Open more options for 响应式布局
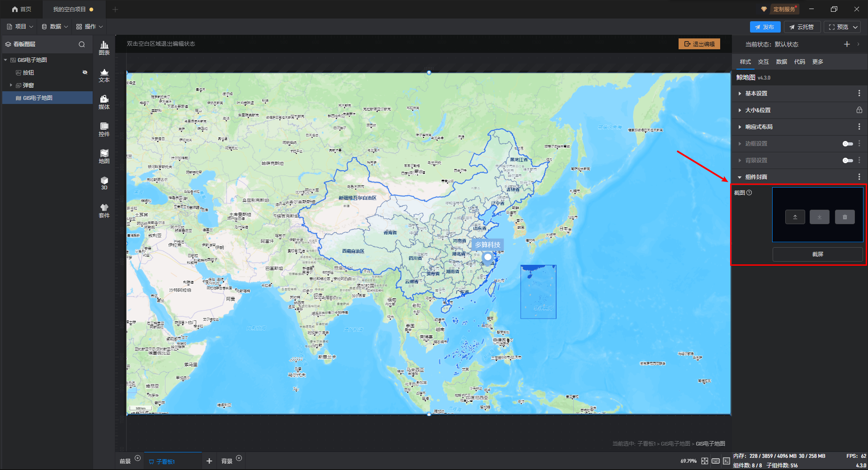This screenshot has height=470, width=868. pos(859,127)
